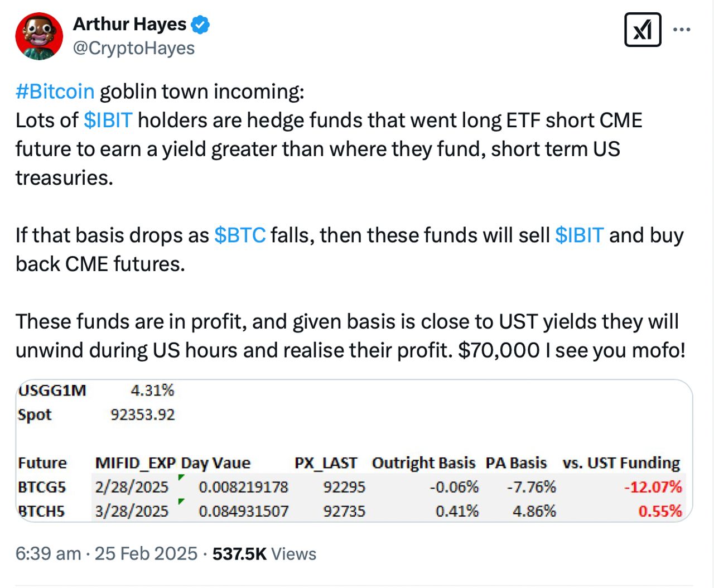Open the Grok xAI icon

tap(643, 30)
